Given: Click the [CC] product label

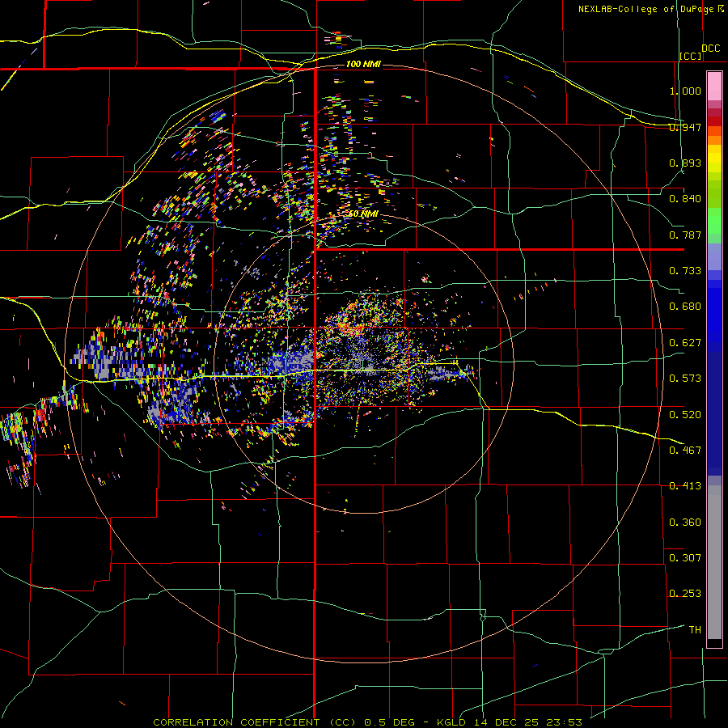Looking at the screenshot, I should click(691, 56).
